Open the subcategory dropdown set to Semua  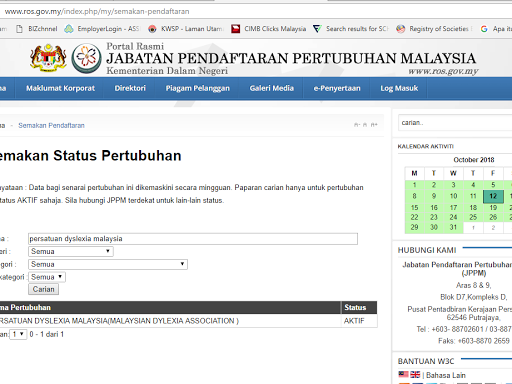click(47, 277)
